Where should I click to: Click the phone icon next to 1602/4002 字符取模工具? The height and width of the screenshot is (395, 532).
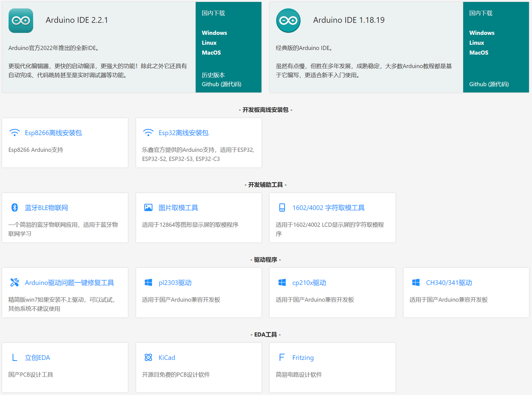pyautogui.click(x=282, y=207)
